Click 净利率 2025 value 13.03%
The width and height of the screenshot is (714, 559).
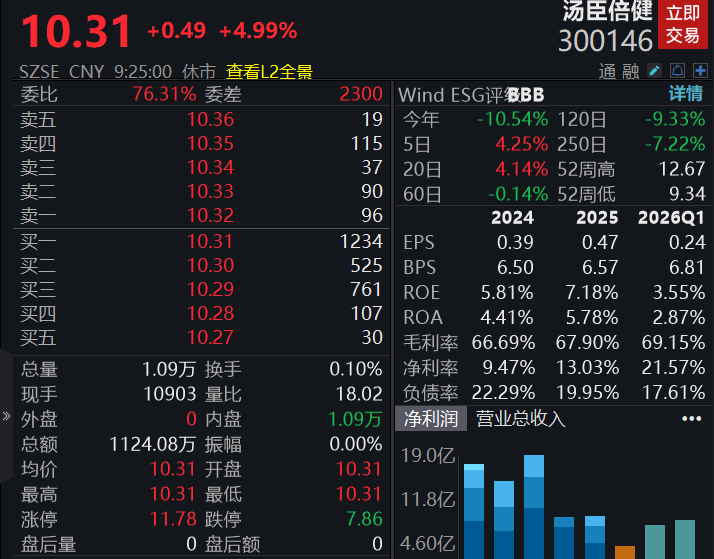[x=588, y=367]
